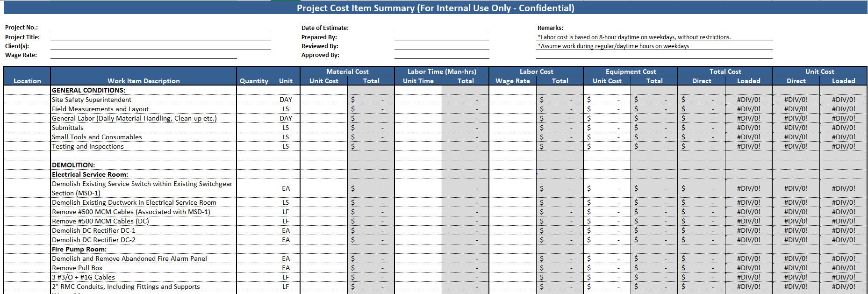Click Loaded Total Cost #DIV/0! for Submittals
Image resolution: width=868 pixels, height=294 pixels.
(x=749, y=128)
